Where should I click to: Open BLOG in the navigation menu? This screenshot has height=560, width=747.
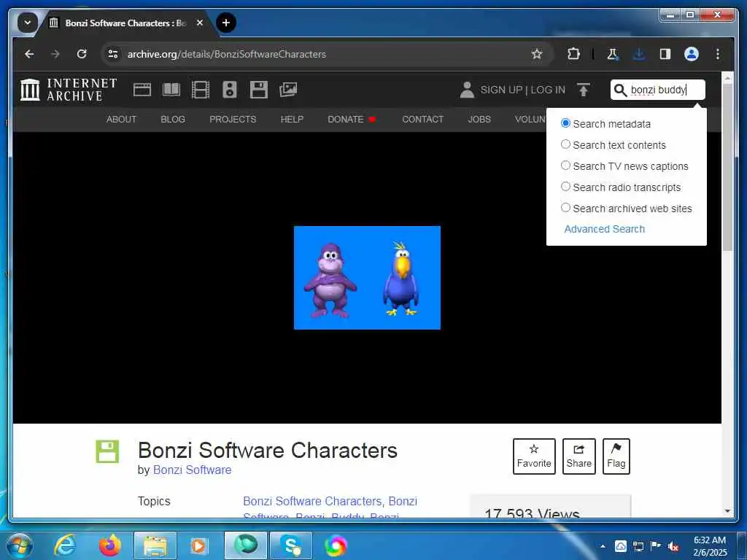[x=172, y=119]
